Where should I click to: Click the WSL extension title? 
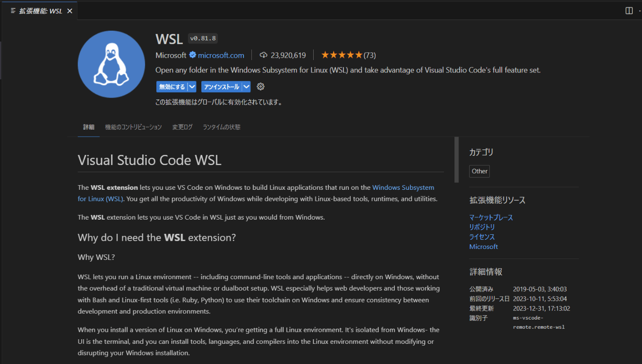coord(169,39)
